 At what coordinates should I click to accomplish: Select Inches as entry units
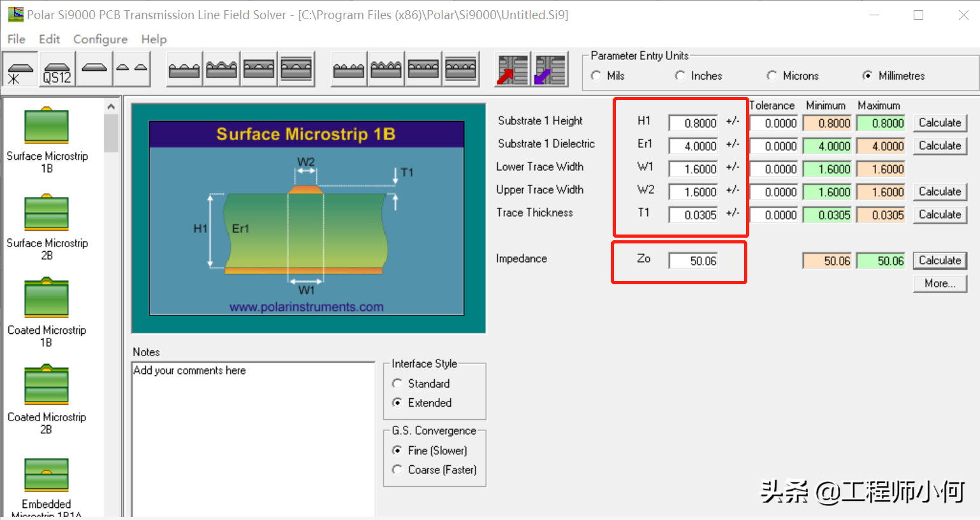[699, 76]
